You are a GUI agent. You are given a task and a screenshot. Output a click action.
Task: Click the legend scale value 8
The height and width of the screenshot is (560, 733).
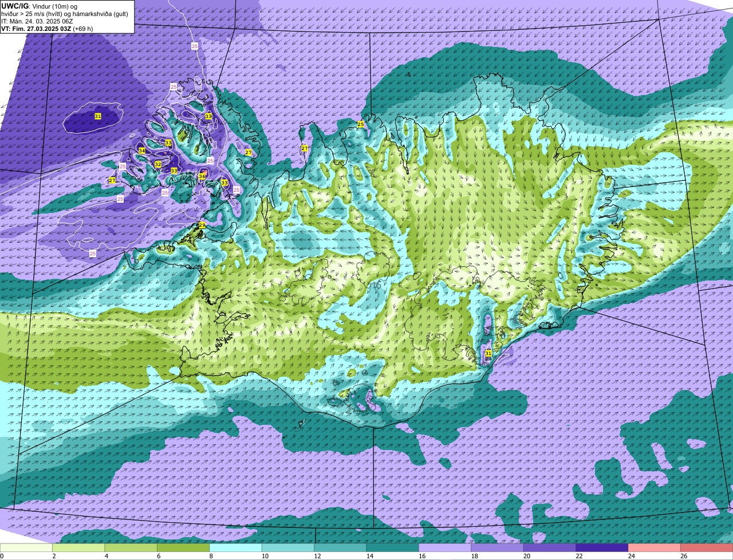coord(210,556)
